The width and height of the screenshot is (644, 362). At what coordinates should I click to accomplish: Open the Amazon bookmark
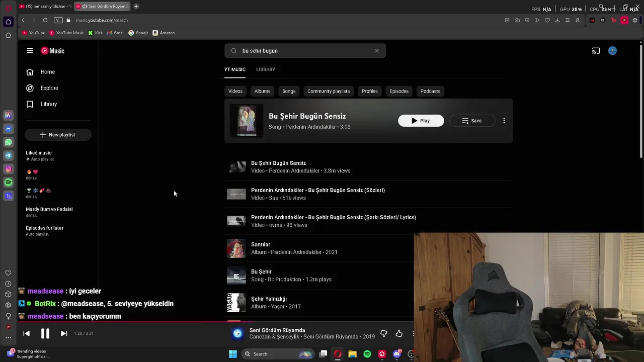coord(164,33)
